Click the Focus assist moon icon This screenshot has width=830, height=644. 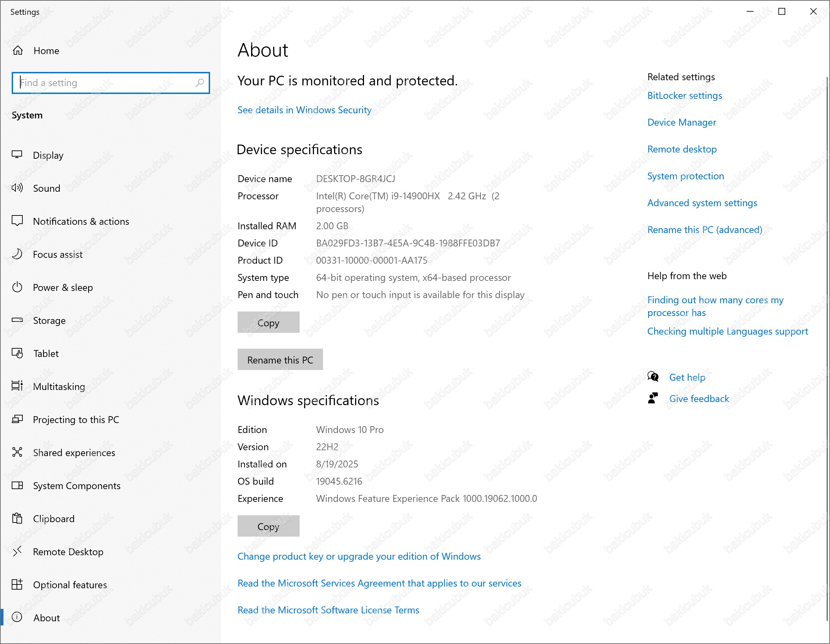(x=17, y=254)
